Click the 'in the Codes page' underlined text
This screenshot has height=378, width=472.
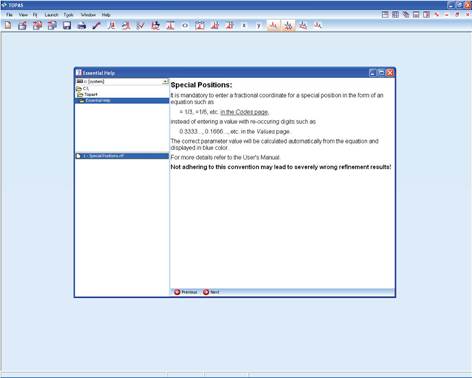[244, 112]
